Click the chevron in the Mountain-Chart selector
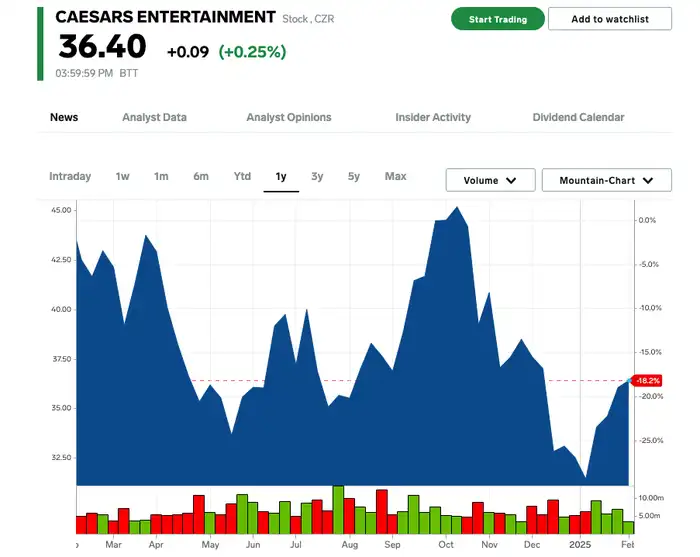This screenshot has height=557, width=700. [648, 181]
